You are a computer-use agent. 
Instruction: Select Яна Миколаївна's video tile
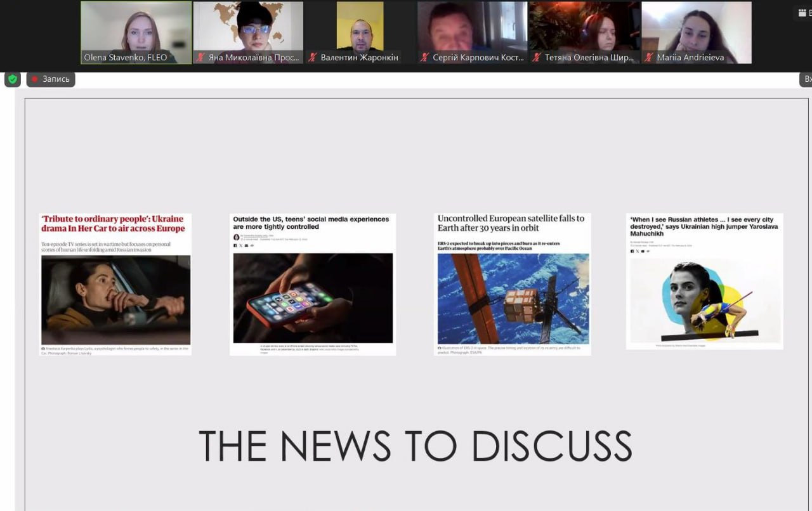point(248,32)
